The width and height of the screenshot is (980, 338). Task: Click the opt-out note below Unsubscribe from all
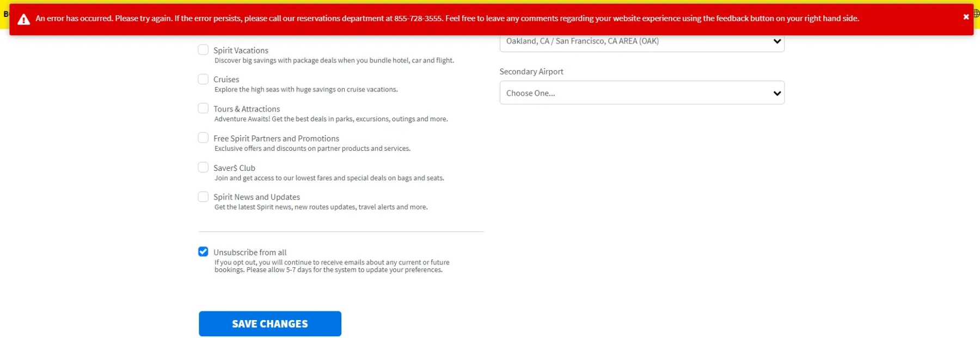pos(332,266)
